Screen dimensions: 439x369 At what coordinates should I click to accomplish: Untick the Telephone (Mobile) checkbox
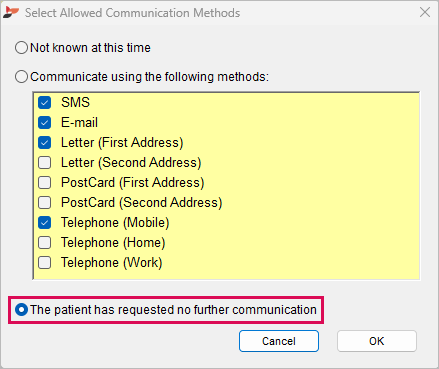click(45, 223)
